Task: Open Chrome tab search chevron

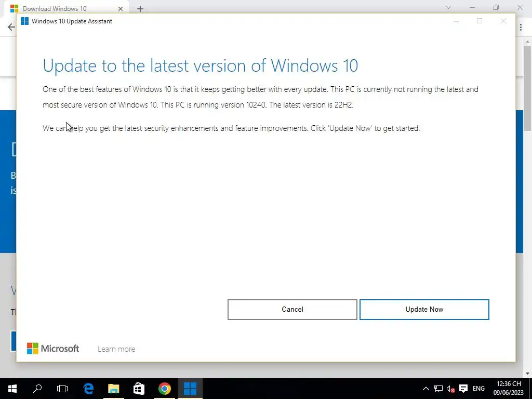Action: click(448, 7)
